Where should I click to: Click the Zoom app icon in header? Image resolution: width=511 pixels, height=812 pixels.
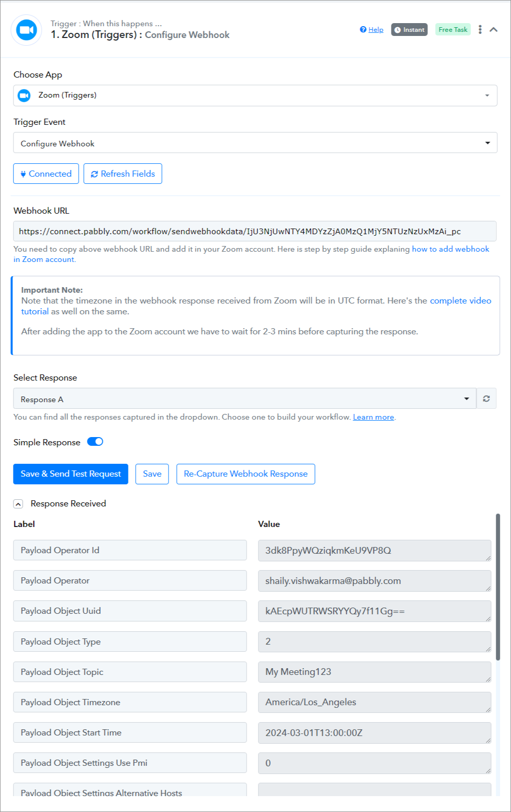click(26, 30)
